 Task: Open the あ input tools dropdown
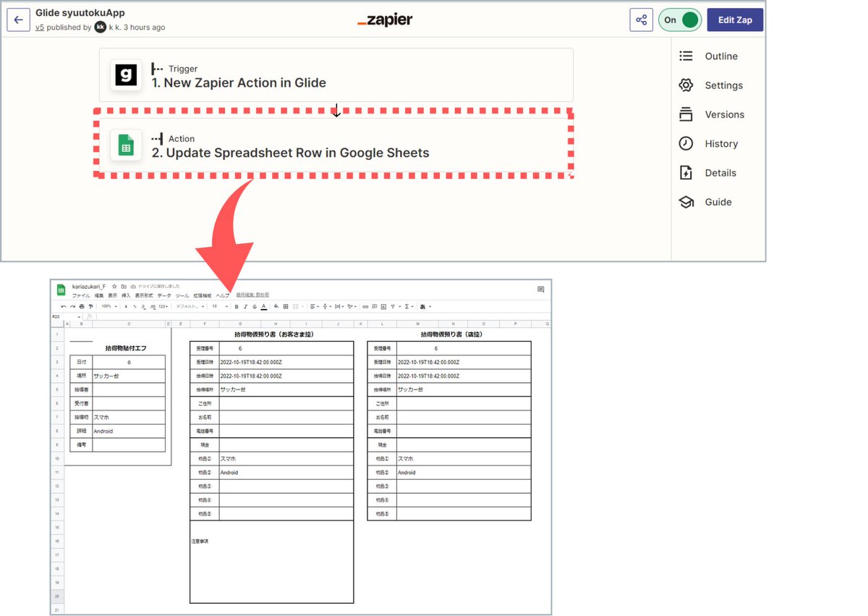point(426,307)
